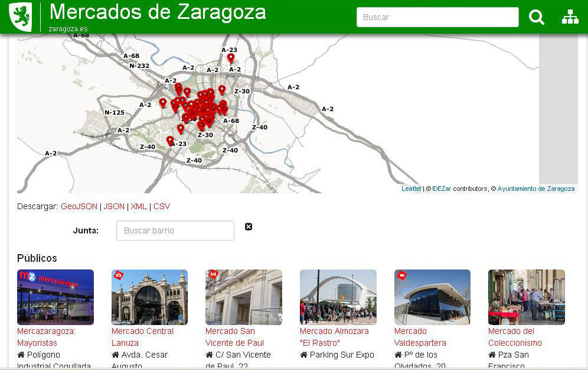Open Mercado Almozara "El Rastro" link
Screen dimensions: 588x370
334,337
